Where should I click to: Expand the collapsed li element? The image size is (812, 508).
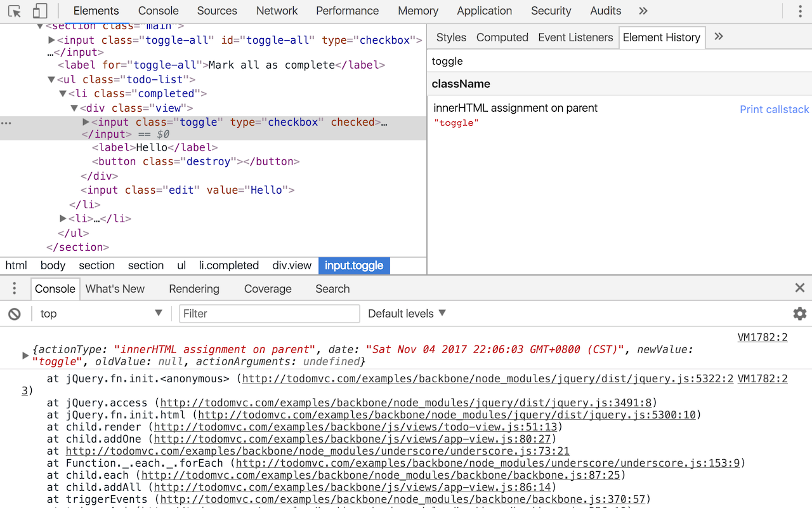coord(63,218)
